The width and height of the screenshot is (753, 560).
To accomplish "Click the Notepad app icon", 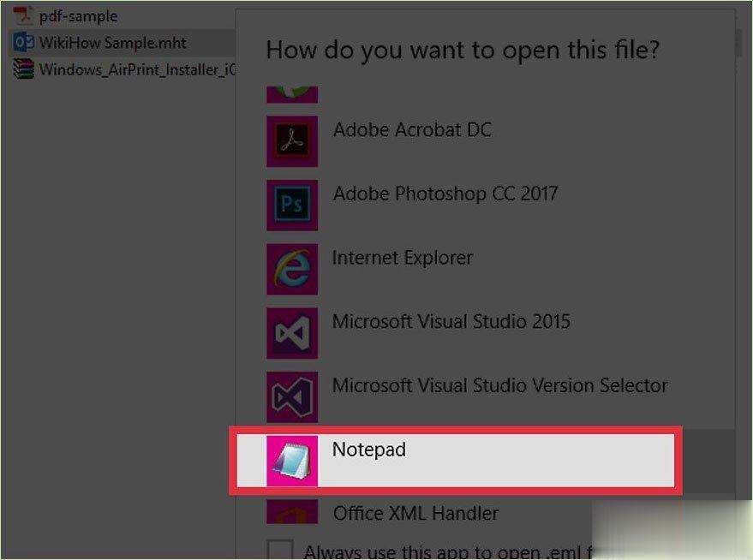I will (292, 461).
